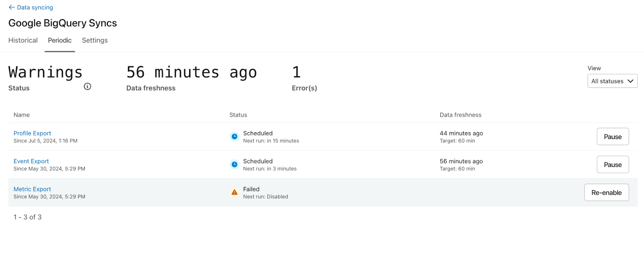Pause the Event Export sync
This screenshot has height=270, width=644.
click(x=613, y=164)
